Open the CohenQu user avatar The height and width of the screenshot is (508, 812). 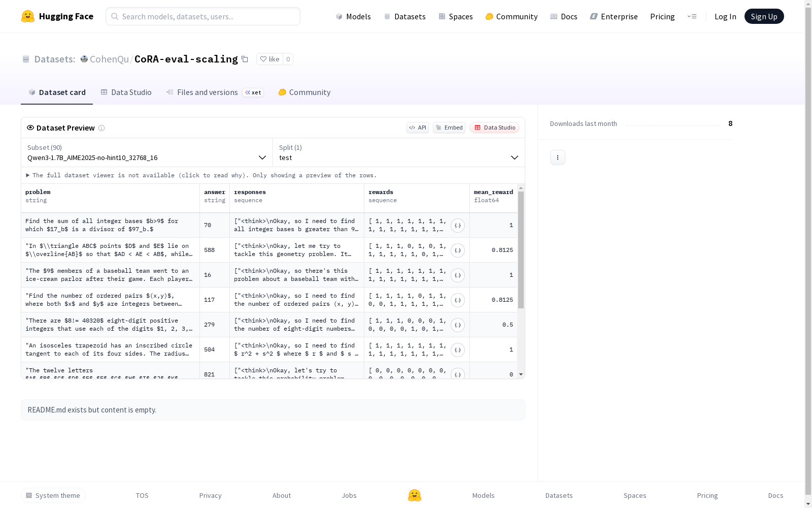(x=84, y=59)
